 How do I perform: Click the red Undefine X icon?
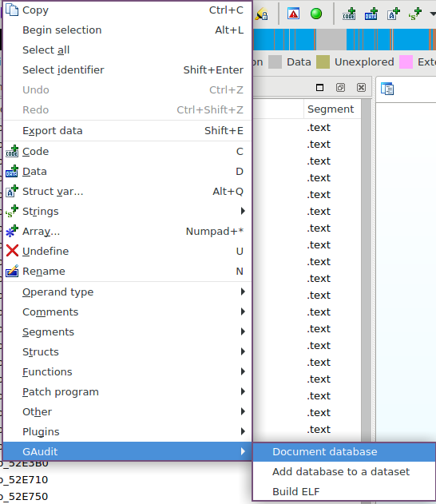click(x=12, y=251)
